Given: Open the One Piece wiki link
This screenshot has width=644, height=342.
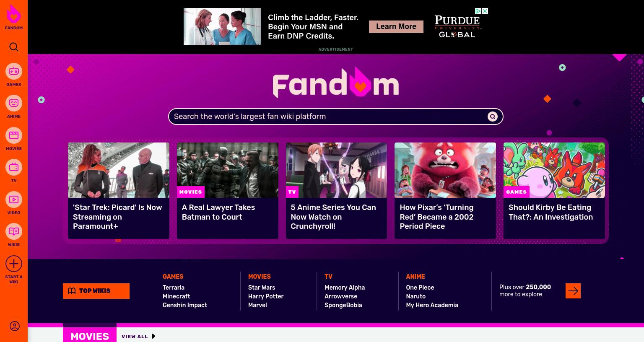Looking at the screenshot, I should coord(420,288).
